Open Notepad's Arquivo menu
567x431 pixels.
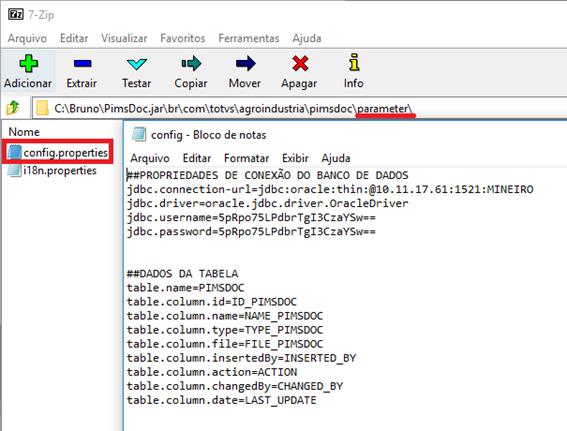pos(150,158)
